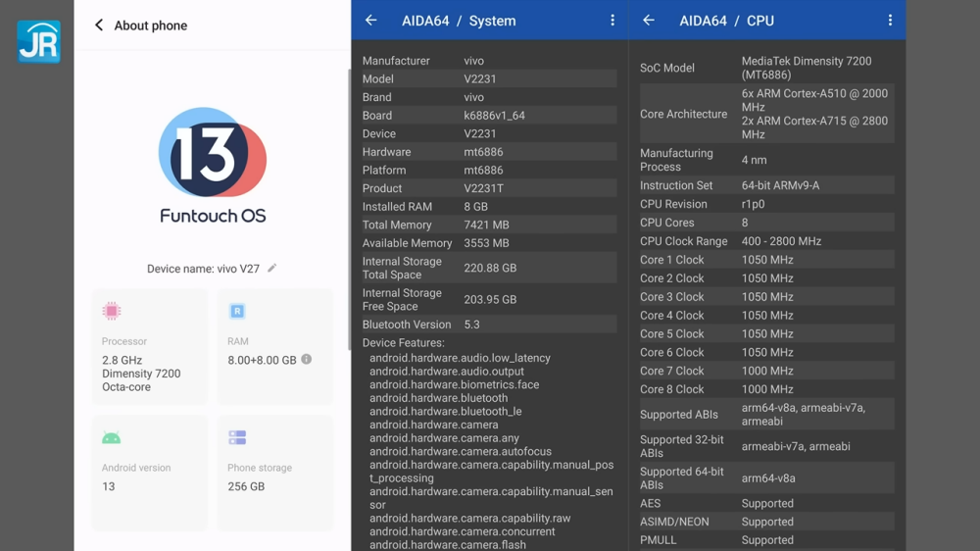Click the JR logo in the corner
The image size is (980, 551).
tap(39, 41)
